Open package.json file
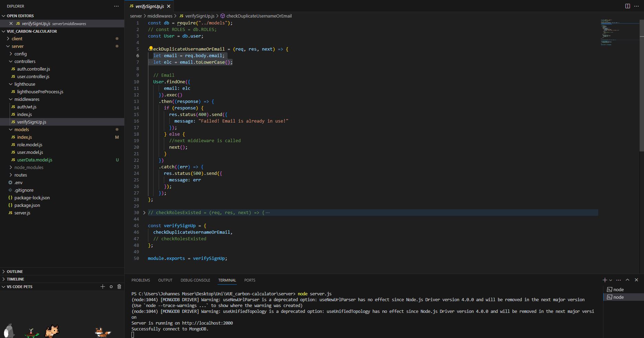The width and height of the screenshot is (644, 338). tap(62, 205)
